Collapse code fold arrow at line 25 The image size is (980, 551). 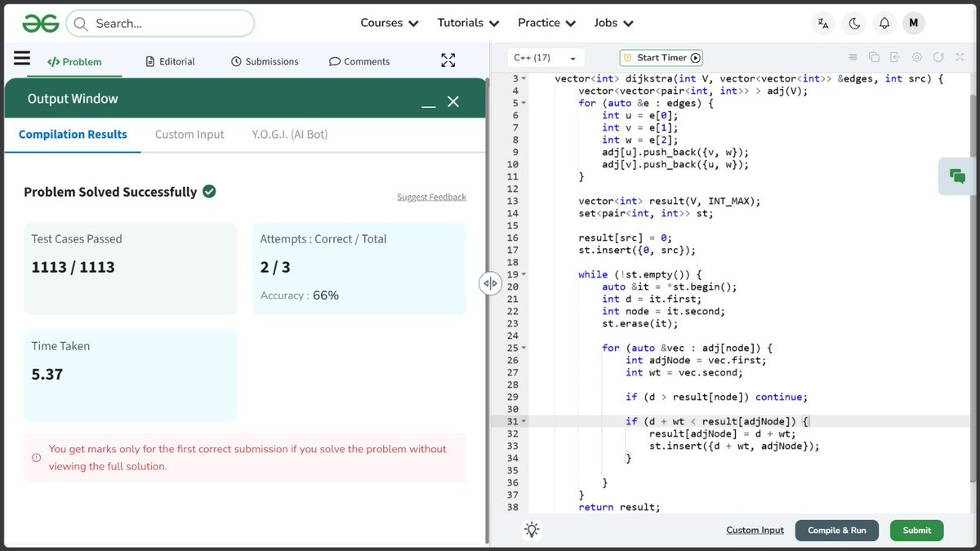pyautogui.click(x=523, y=348)
